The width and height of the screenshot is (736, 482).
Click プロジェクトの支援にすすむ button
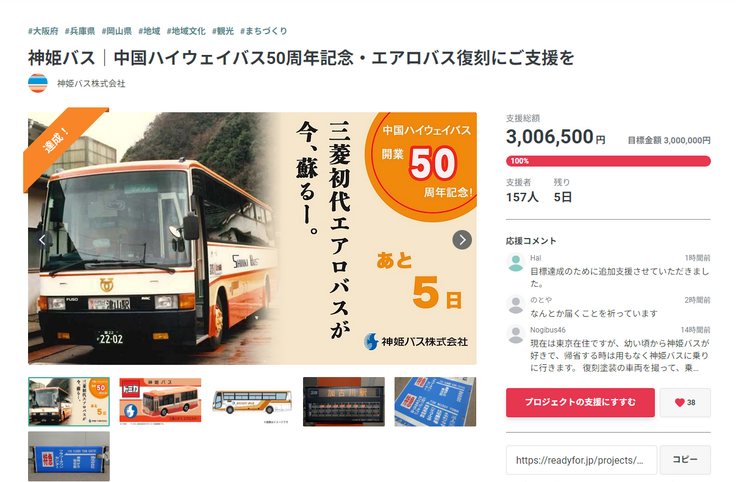pyautogui.click(x=580, y=402)
